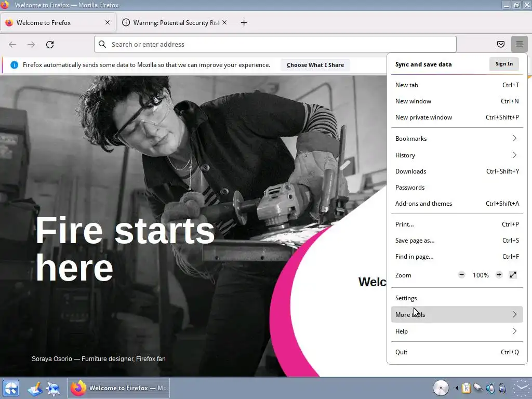
Task: Open the device notifier tray icon
Action: pyautogui.click(x=478, y=388)
